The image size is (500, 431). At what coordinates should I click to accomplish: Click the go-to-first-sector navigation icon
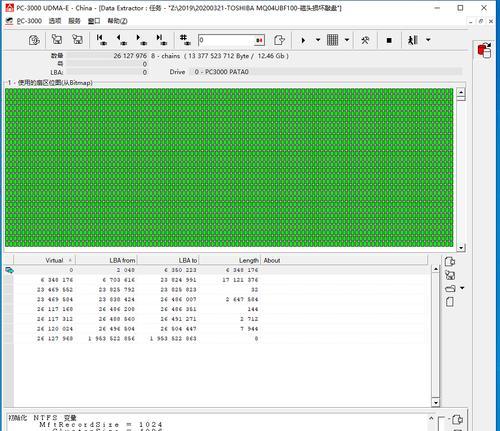click(101, 40)
